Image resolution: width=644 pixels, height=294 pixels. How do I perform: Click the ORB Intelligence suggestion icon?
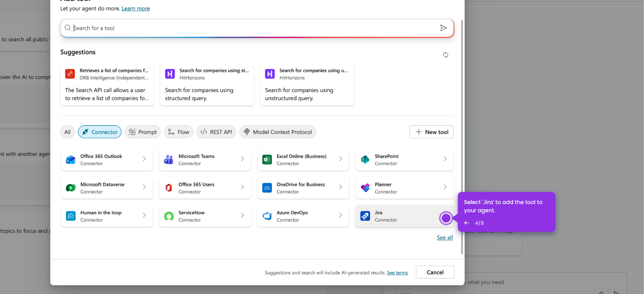[x=70, y=73]
